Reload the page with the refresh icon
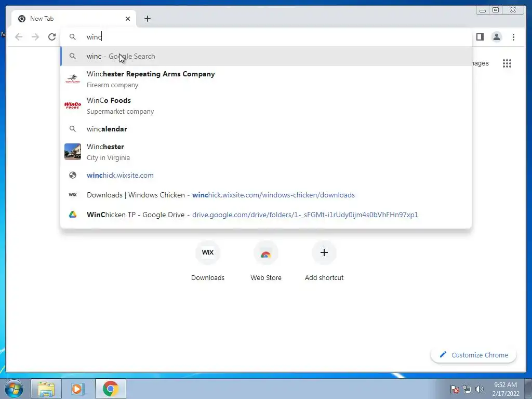 [52, 37]
